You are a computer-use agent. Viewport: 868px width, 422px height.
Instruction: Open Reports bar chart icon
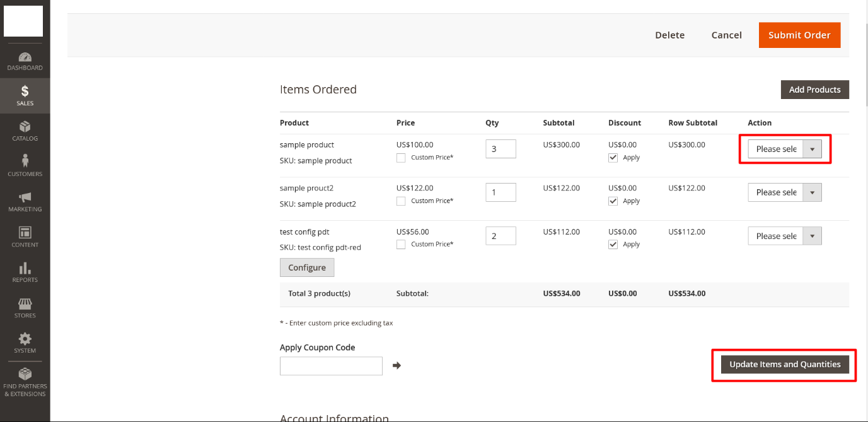25,269
